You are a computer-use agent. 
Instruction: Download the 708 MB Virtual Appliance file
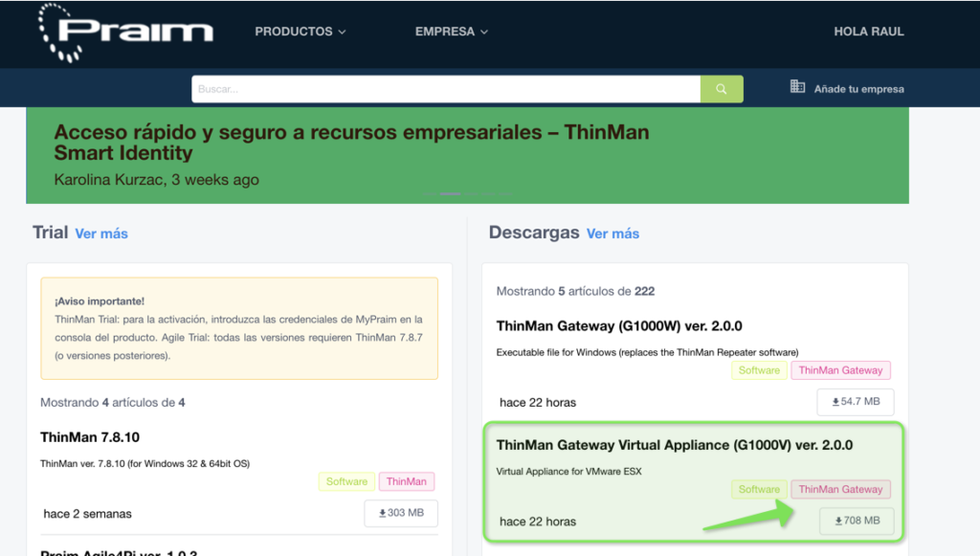(857, 522)
